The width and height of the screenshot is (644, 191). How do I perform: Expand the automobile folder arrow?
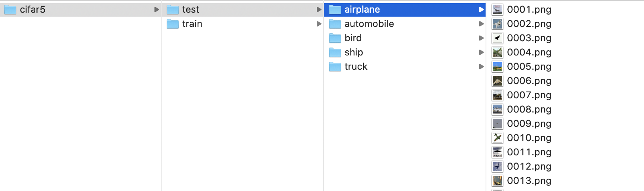[481, 24]
